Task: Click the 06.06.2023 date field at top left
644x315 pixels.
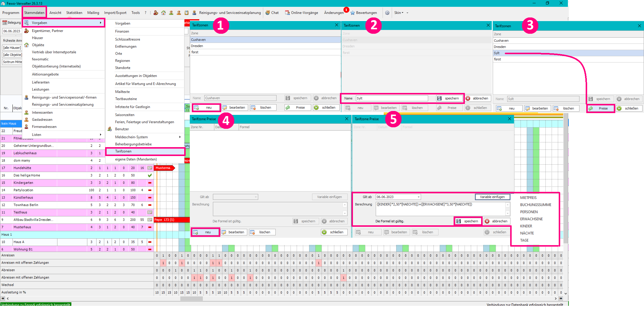Action: point(12,31)
